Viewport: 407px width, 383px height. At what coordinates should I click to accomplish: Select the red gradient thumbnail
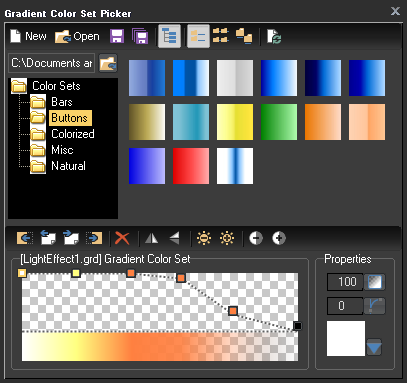pyautogui.click(x=191, y=166)
